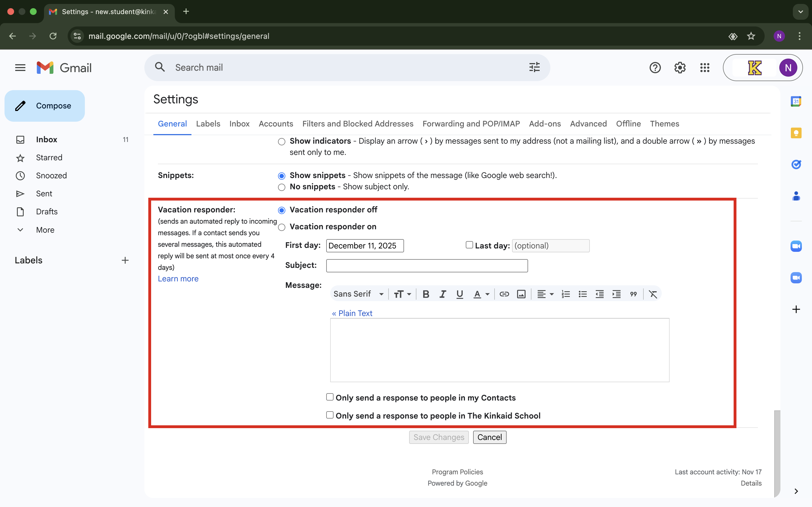This screenshot has width=812, height=507.
Task: Open the Themes settings tab
Action: click(x=664, y=124)
